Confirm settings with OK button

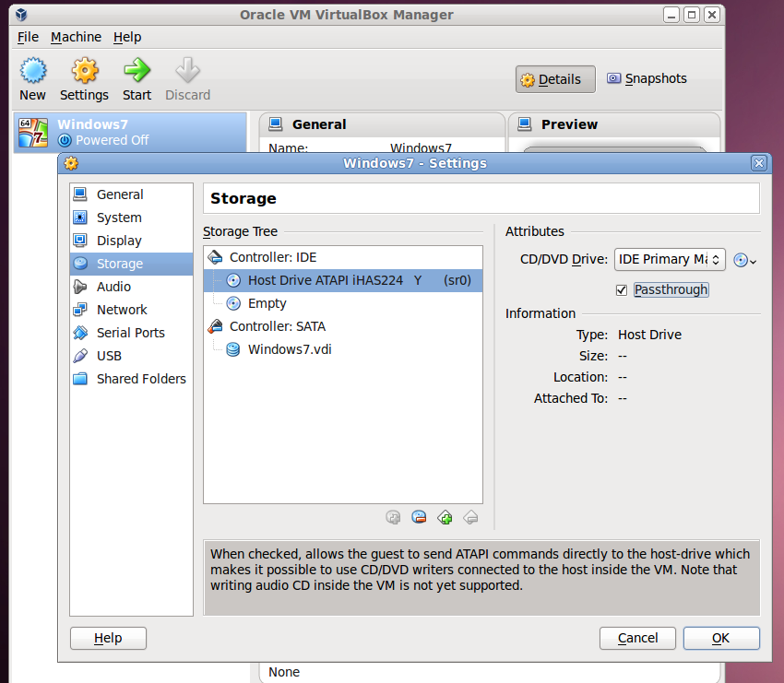pos(721,638)
